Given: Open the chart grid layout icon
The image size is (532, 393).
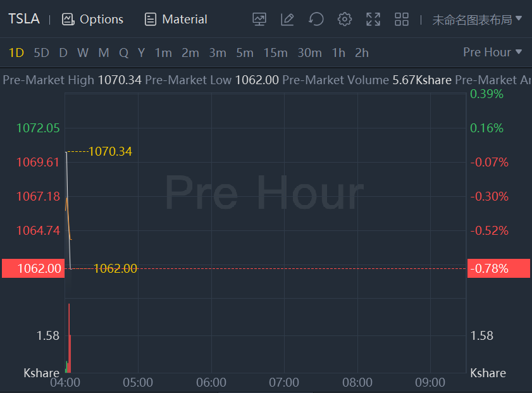Looking at the screenshot, I should (402, 19).
